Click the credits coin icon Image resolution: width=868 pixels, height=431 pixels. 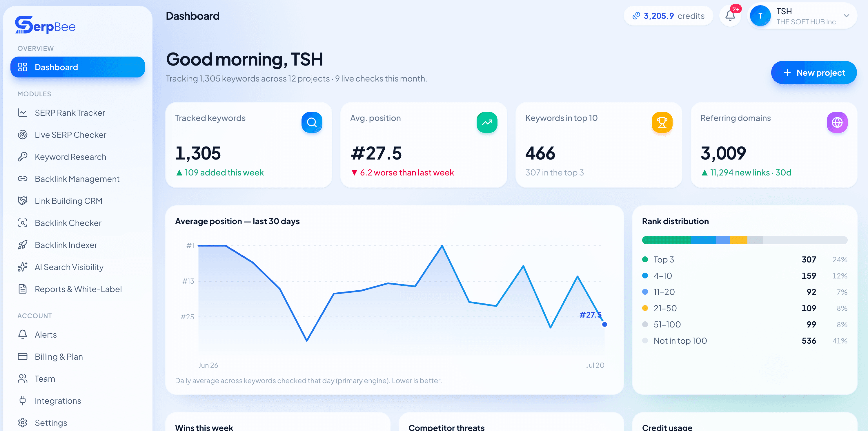636,16
